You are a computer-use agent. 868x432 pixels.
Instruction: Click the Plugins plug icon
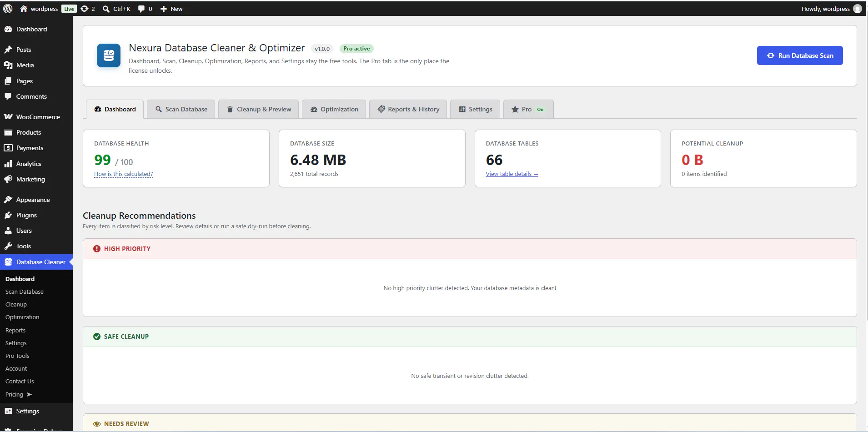[x=8, y=215]
